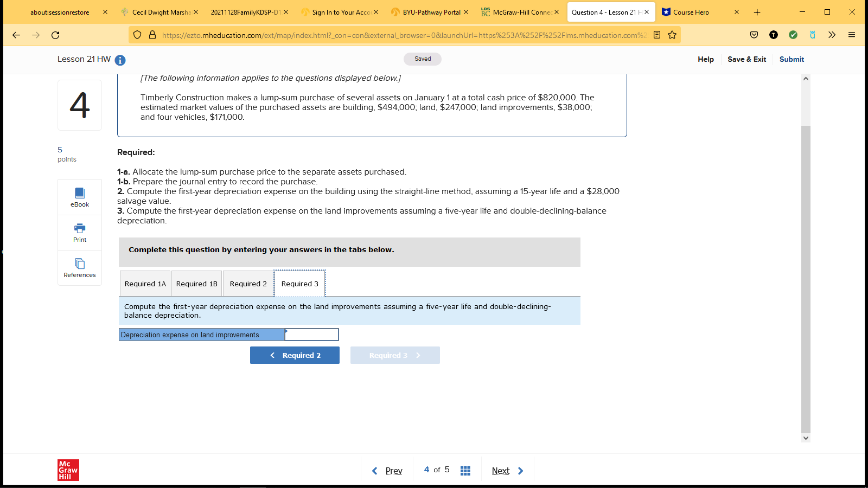This screenshot has height=488, width=868.
Task: Click the info icon beside Lesson 21 HW
Action: [x=119, y=60]
